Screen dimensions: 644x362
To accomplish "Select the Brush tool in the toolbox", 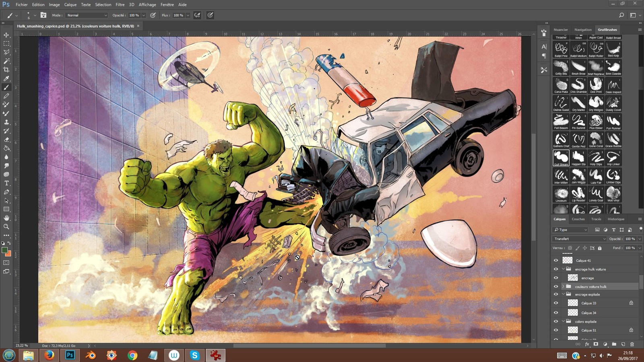I will pyautogui.click(x=6, y=87).
